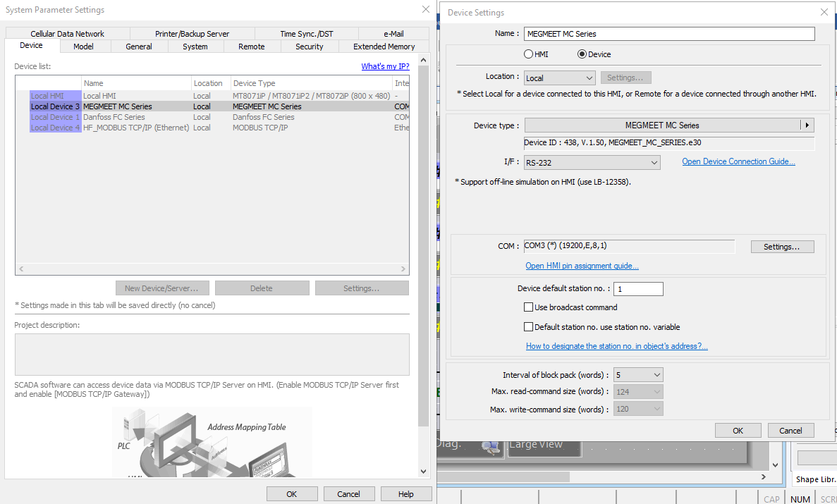
Task: Click the device list left scroll arrow
Action: click(x=21, y=269)
